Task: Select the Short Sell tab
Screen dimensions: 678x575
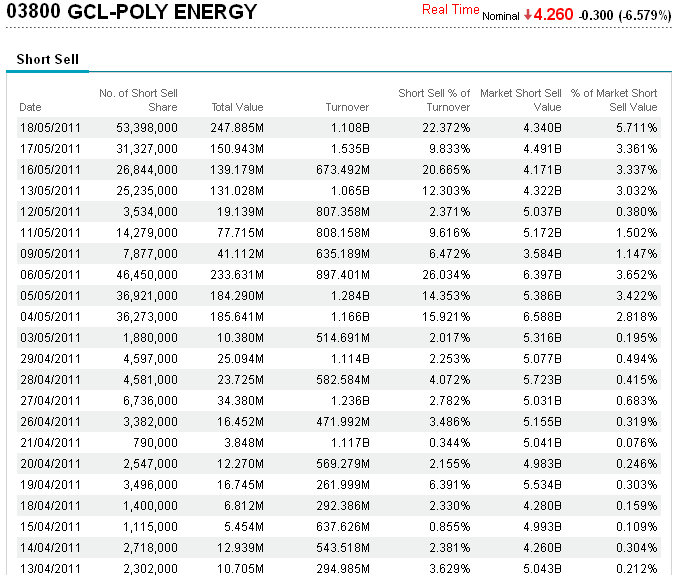Action: [48, 59]
